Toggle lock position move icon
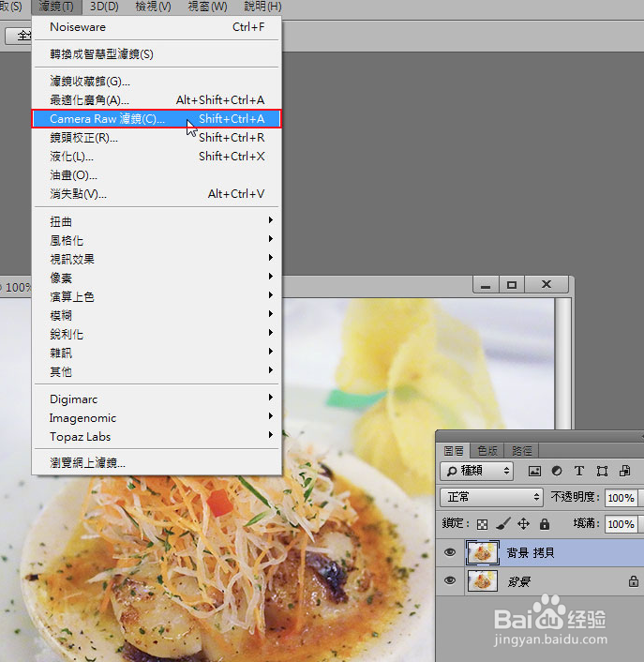The width and height of the screenshot is (644, 662). point(523,524)
